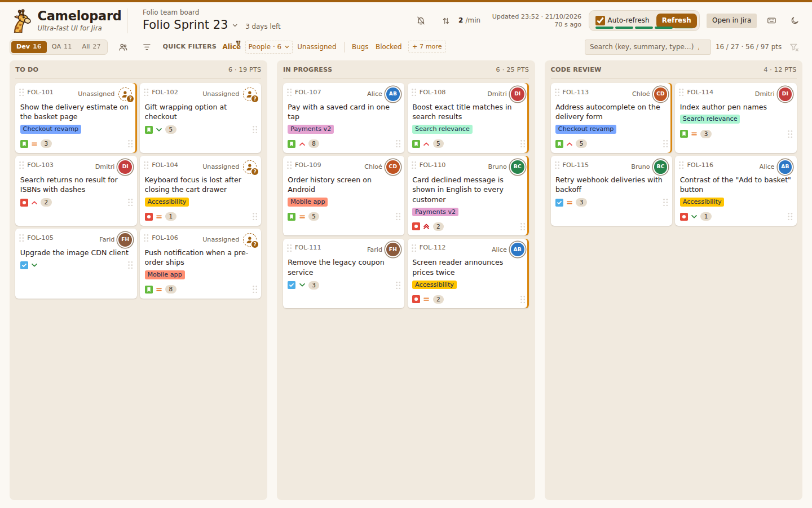Open the People · 6 dropdown
812x508 pixels.
[268, 47]
